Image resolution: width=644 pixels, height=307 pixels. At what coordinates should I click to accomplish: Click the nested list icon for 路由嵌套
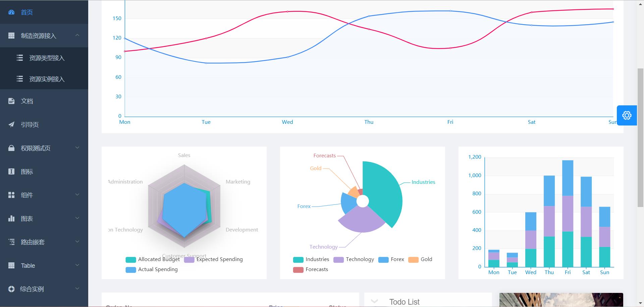click(x=11, y=242)
